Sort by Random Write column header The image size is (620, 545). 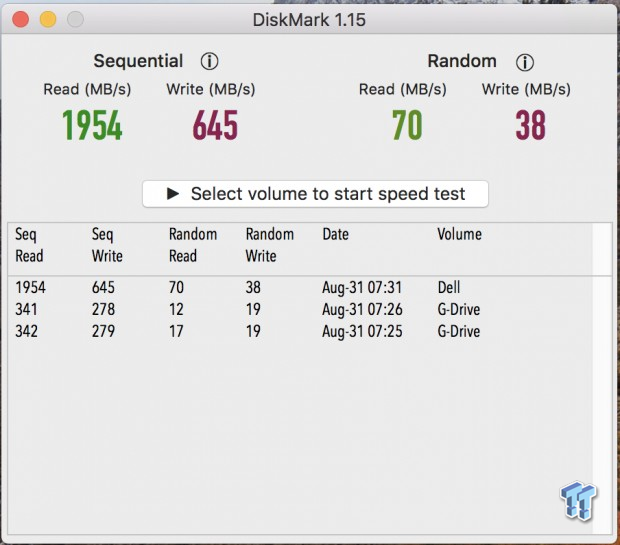tap(270, 245)
